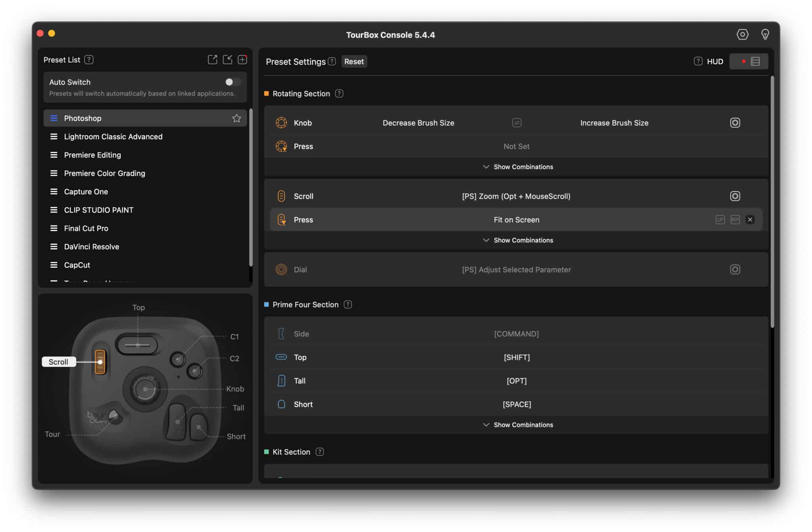Toggle the UP option on Press action

pyautogui.click(x=720, y=219)
